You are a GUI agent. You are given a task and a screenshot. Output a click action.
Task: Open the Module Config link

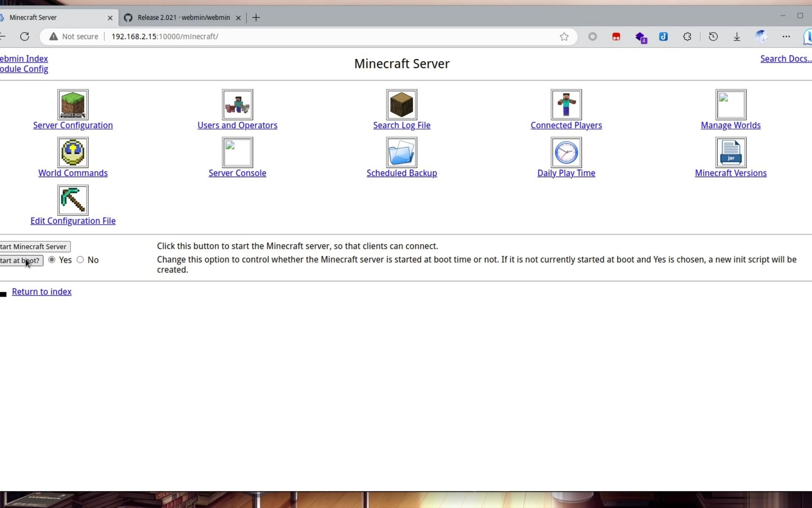tap(23, 69)
